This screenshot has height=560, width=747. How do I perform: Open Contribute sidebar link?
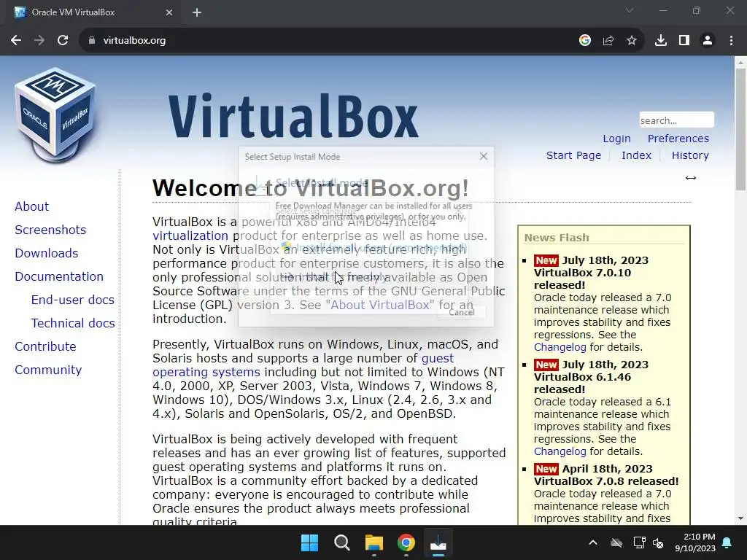[45, 346]
